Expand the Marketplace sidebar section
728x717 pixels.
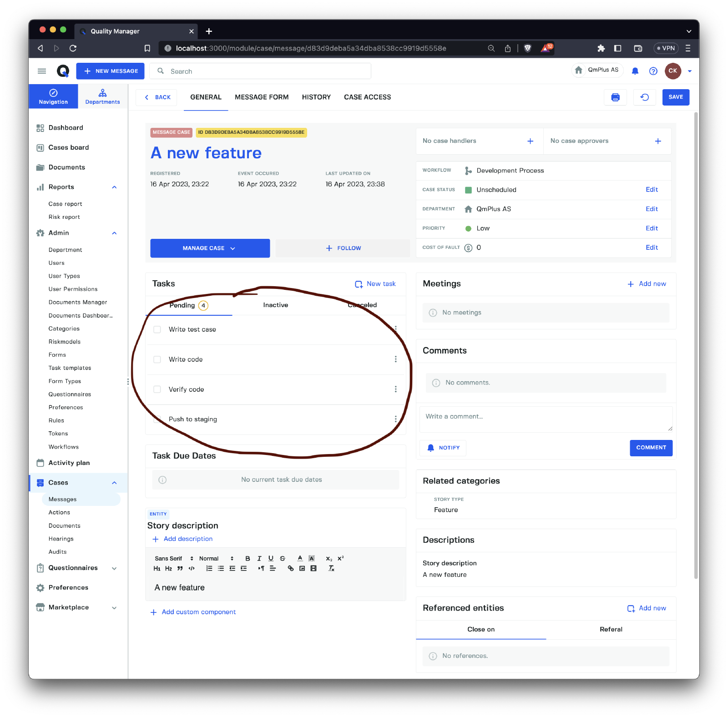pyautogui.click(x=114, y=608)
